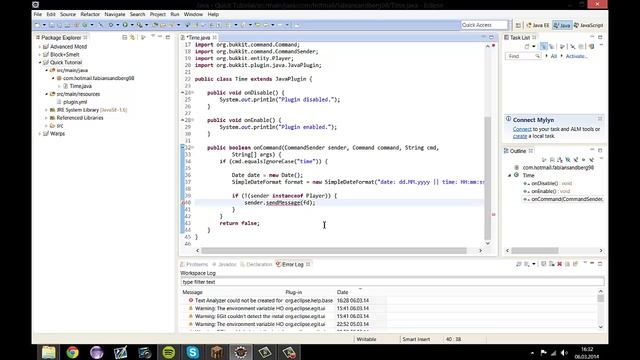Click the Error Log filter text field
The width and height of the screenshot is (640, 360).
(x=392, y=282)
